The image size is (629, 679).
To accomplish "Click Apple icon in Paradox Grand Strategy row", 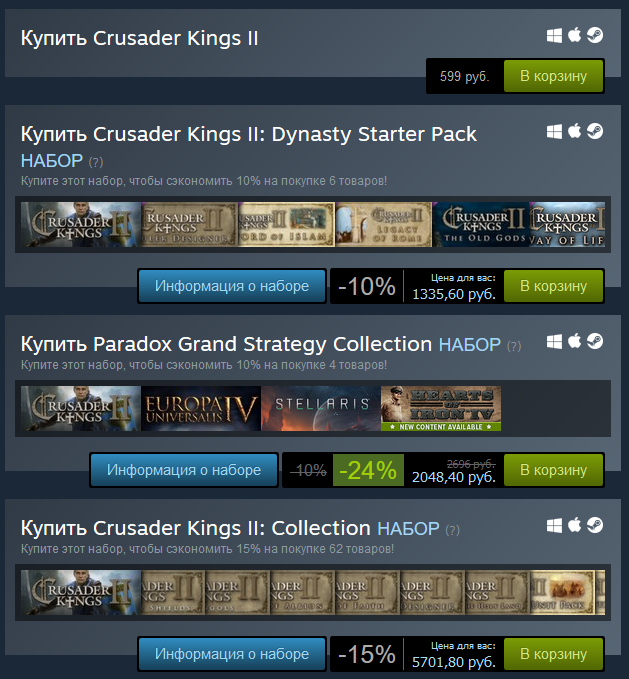I will coord(574,341).
